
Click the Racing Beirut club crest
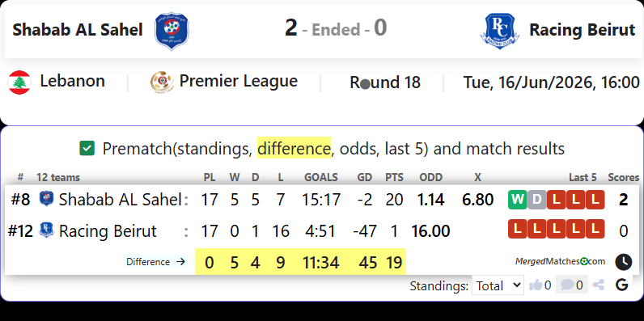click(x=500, y=32)
